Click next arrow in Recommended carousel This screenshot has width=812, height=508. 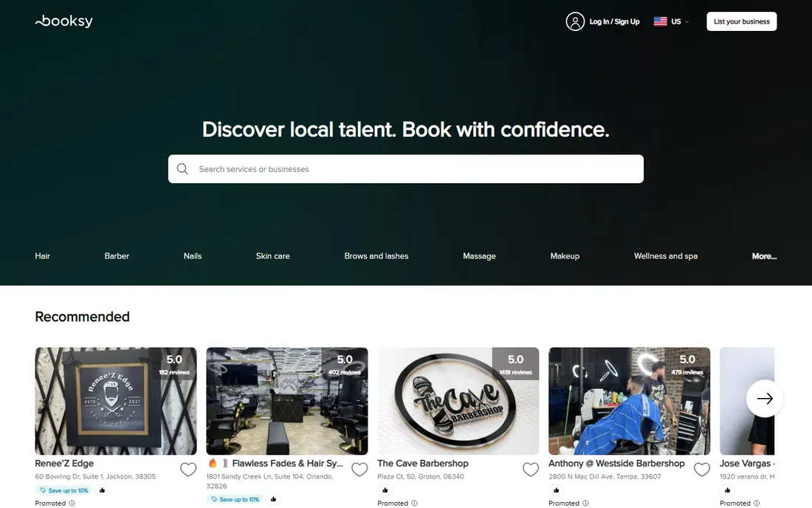pos(764,398)
